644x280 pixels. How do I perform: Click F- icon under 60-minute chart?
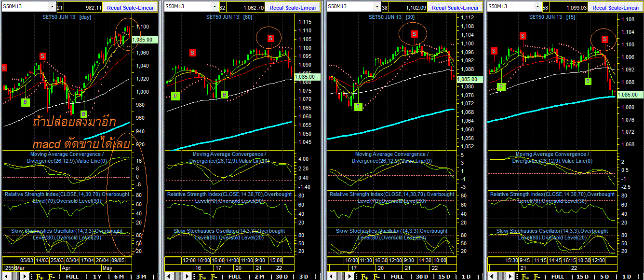tap(214, 277)
